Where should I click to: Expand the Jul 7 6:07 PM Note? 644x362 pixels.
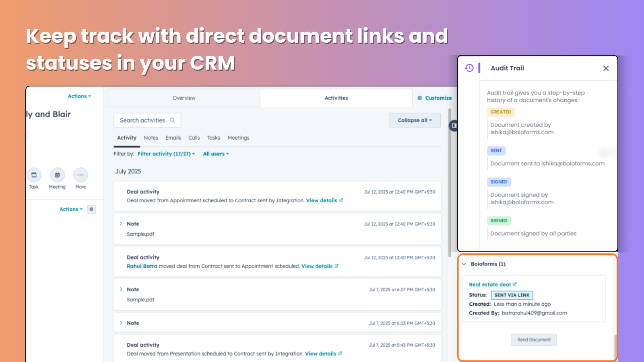(121, 289)
